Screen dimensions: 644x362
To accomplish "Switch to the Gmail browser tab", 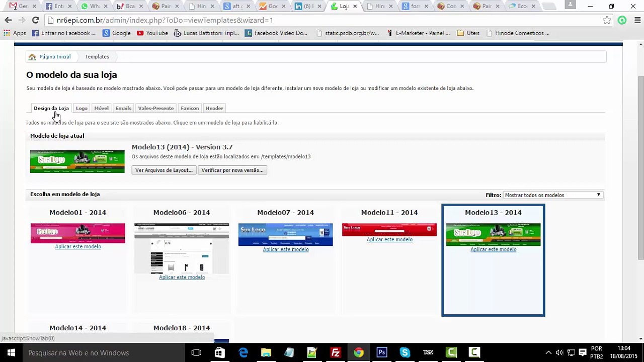I will [x=23, y=7].
